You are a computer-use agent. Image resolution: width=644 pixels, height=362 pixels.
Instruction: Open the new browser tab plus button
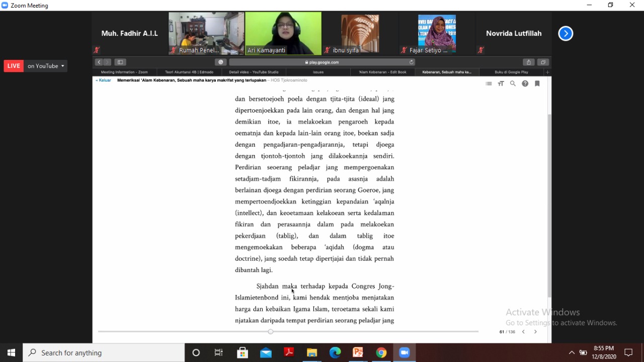[548, 72]
